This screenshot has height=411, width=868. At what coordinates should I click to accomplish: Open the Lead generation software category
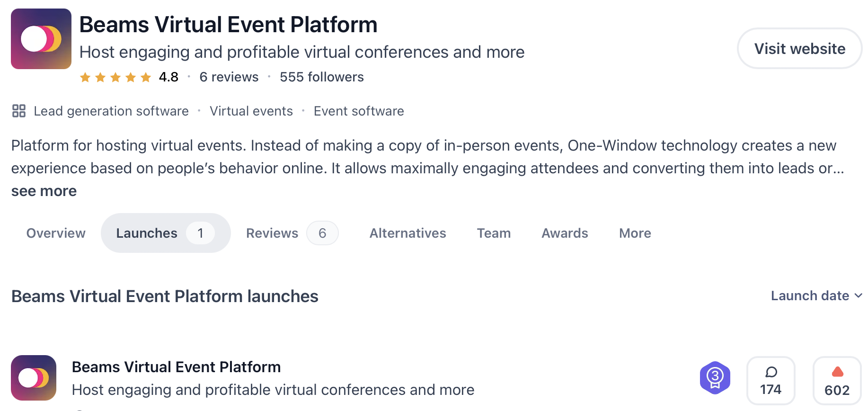tap(111, 111)
